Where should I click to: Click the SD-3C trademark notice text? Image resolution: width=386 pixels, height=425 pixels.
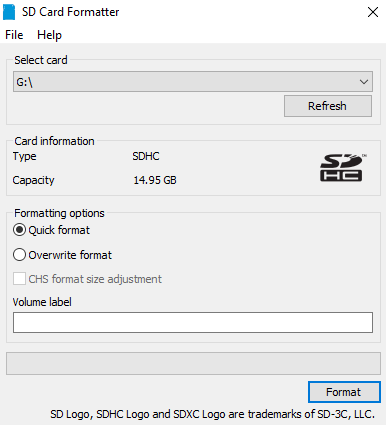coord(212,414)
